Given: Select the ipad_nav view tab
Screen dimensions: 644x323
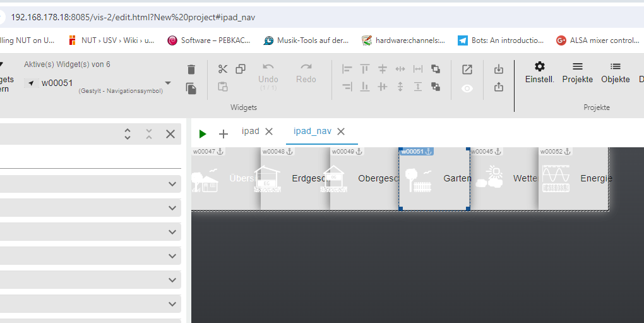Looking at the screenshot, I should pos(312,131).
